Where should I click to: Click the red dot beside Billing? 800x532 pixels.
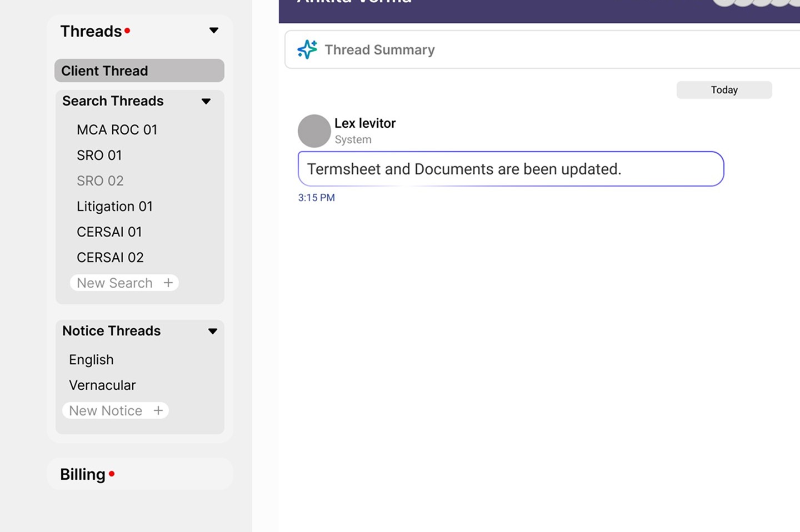(112, 474)
